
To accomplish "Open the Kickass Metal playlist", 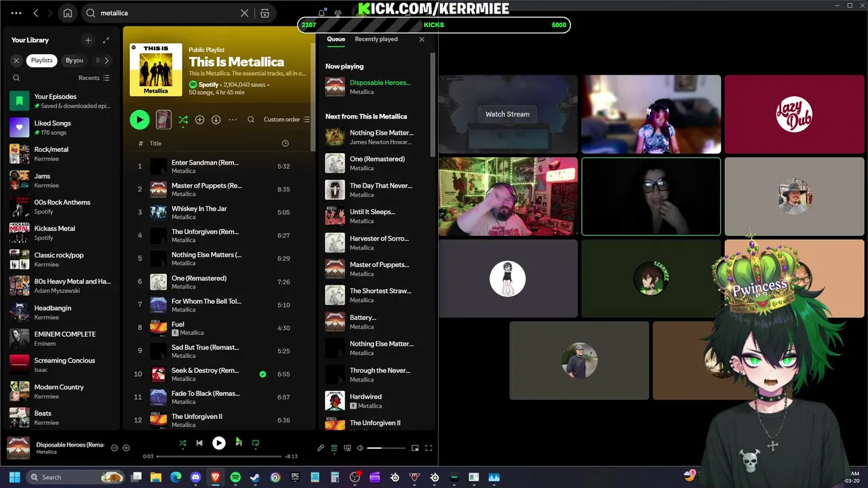I will (x=61, y=233).
